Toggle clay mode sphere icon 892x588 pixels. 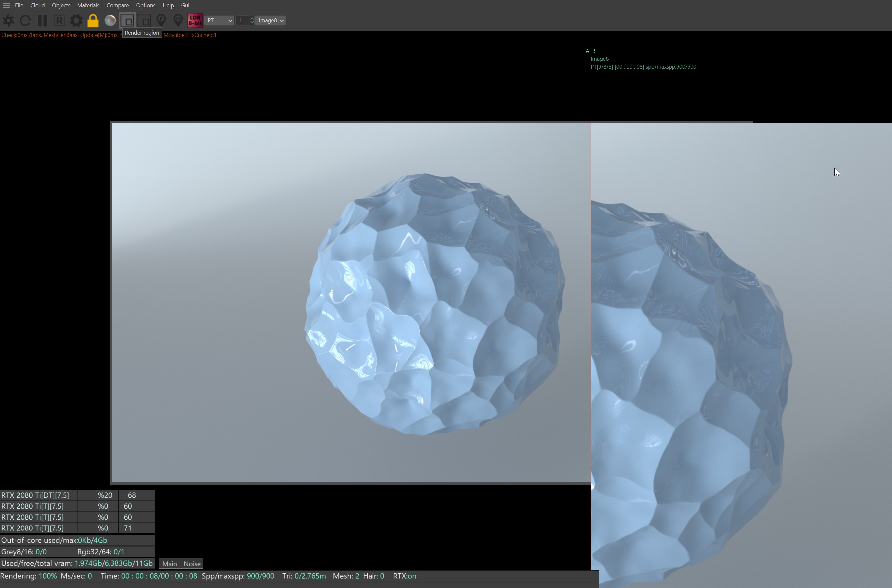click(110, 20)
